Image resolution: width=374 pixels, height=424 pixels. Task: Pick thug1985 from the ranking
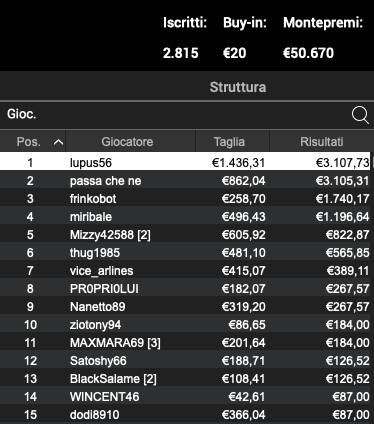(x=185, y=253)
